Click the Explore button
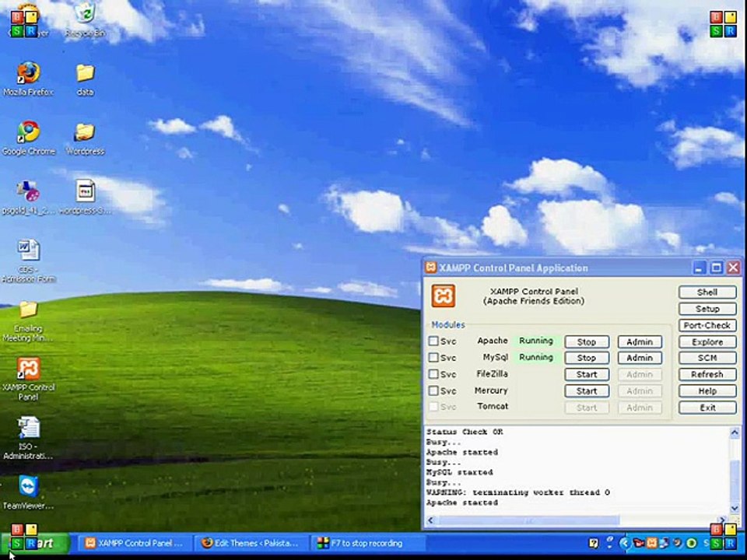 (707, 341)
